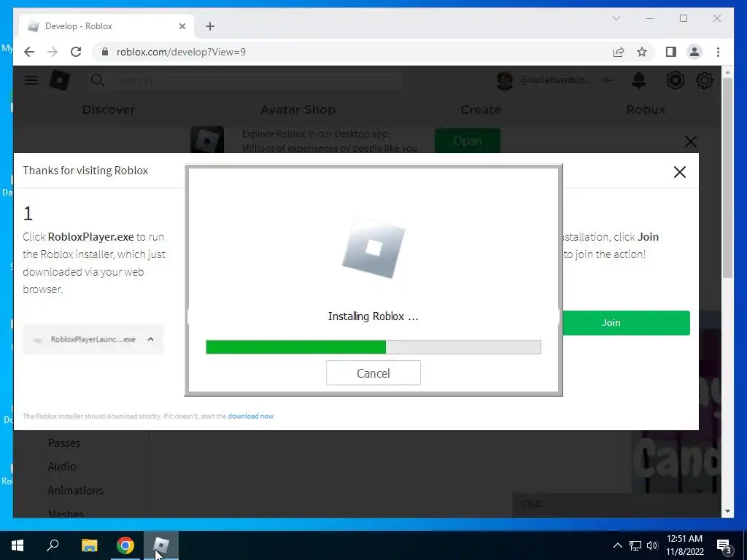Screen dimensions: 747x560
Task: Open the download now link
Action: click(251, 416)
